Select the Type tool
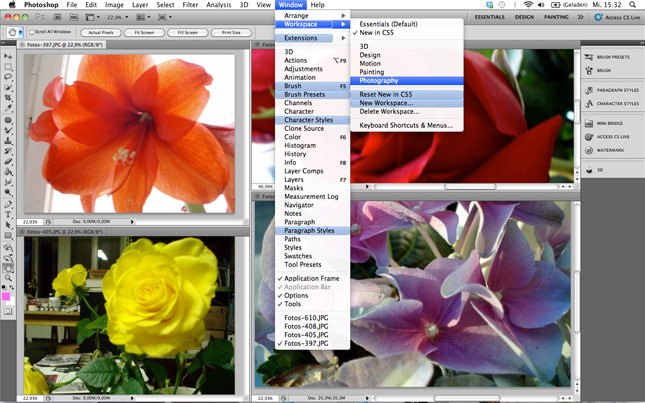Viewport: 645px width, 403px height. pyautogui.click(x=8, y=215)
